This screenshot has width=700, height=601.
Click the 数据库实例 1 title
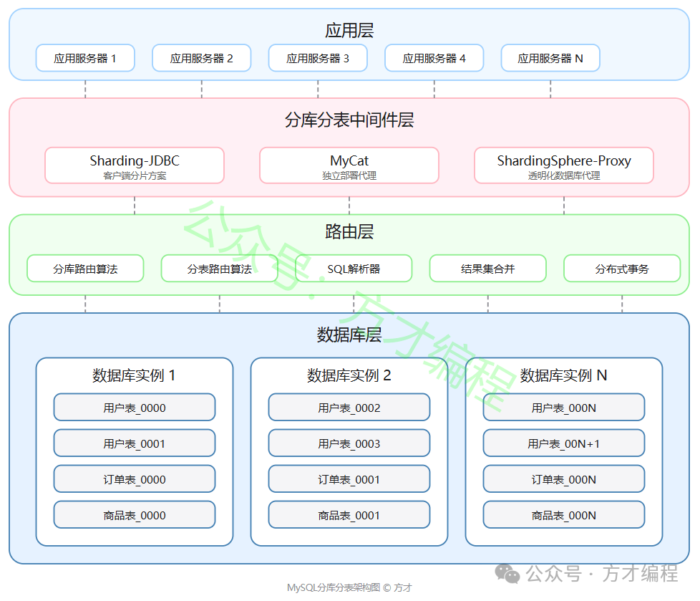click(135, 375)
